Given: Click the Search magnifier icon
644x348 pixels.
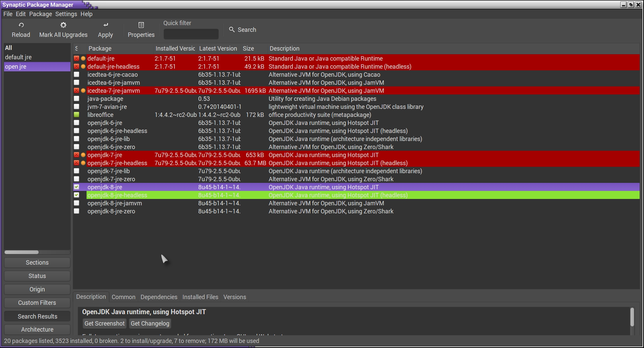Looking at the screenshot, I should point(232,29).
